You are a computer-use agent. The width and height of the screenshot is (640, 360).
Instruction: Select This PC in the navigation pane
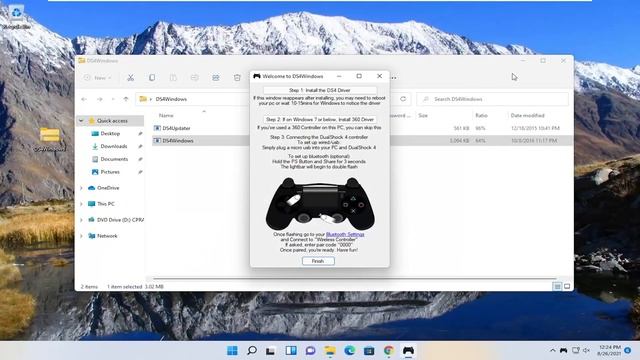[x=106, y=204]
